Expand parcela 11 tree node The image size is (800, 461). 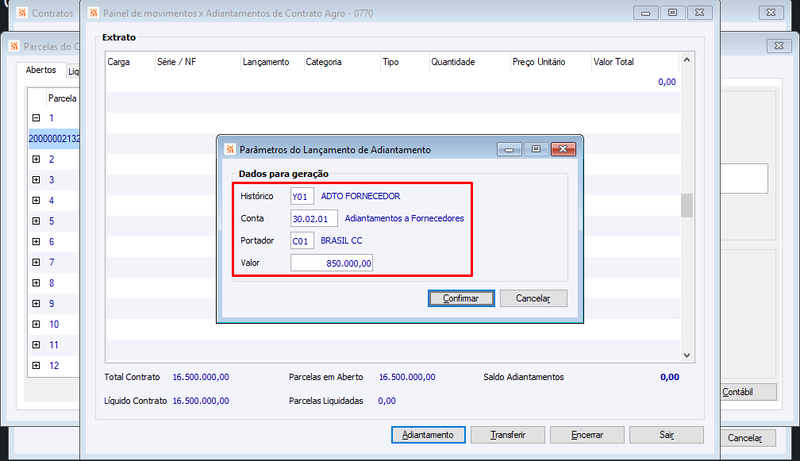point(36,345)
